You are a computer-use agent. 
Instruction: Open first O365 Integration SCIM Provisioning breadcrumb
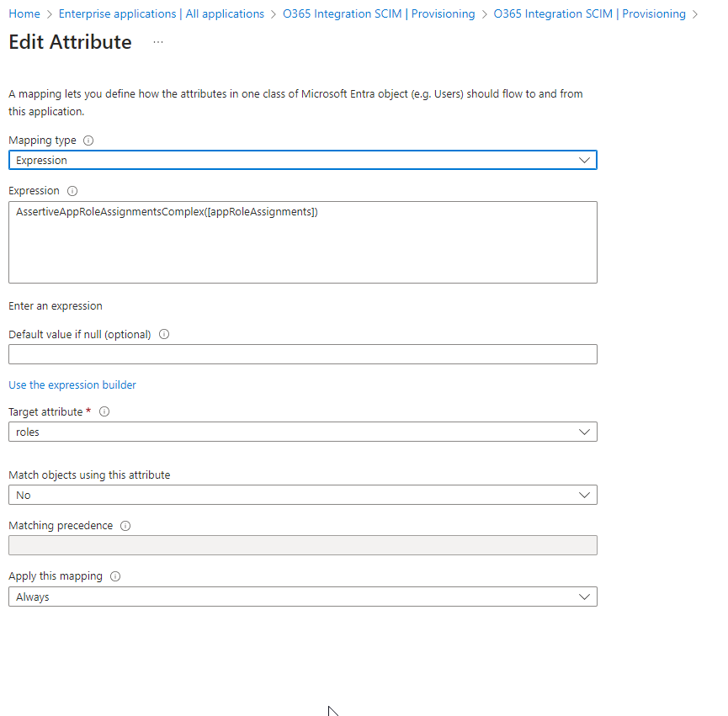[x=379, y=14]
